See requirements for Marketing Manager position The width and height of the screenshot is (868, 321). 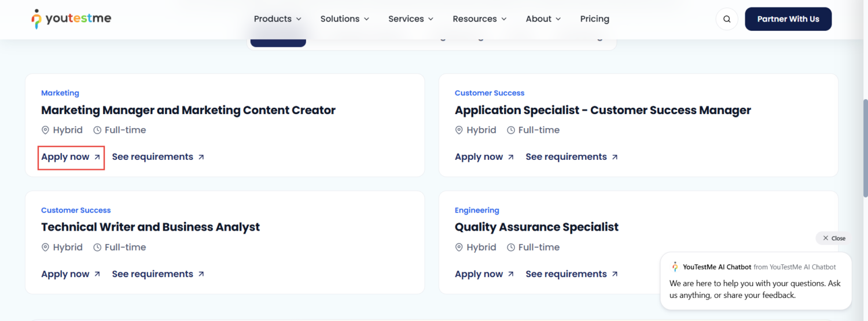(158, 157)
